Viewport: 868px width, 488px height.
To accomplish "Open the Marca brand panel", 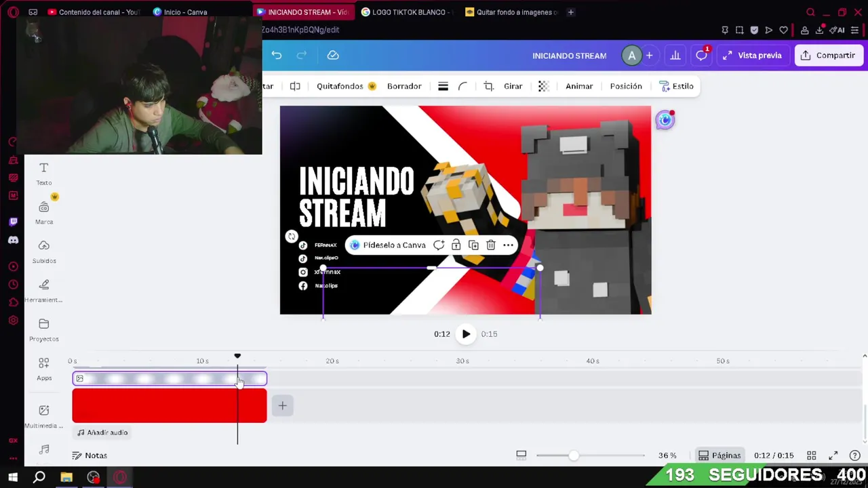I will point(44,213).
